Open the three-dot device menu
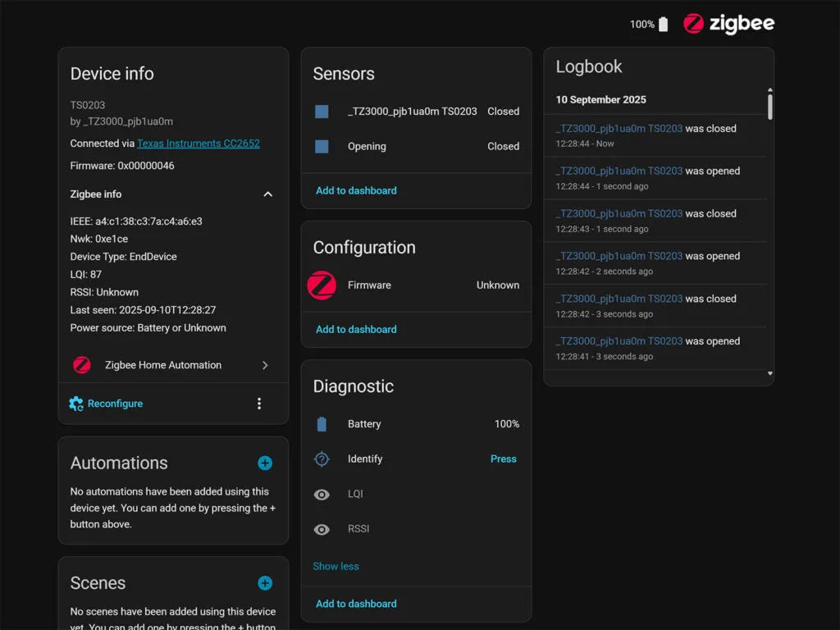This screenshot has width=840, height=630. (259, 404)
